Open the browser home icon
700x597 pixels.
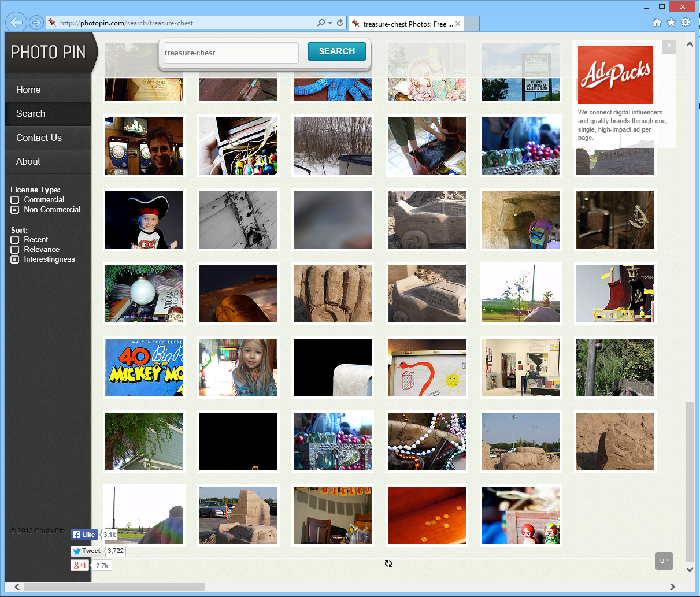pos(657,23)
